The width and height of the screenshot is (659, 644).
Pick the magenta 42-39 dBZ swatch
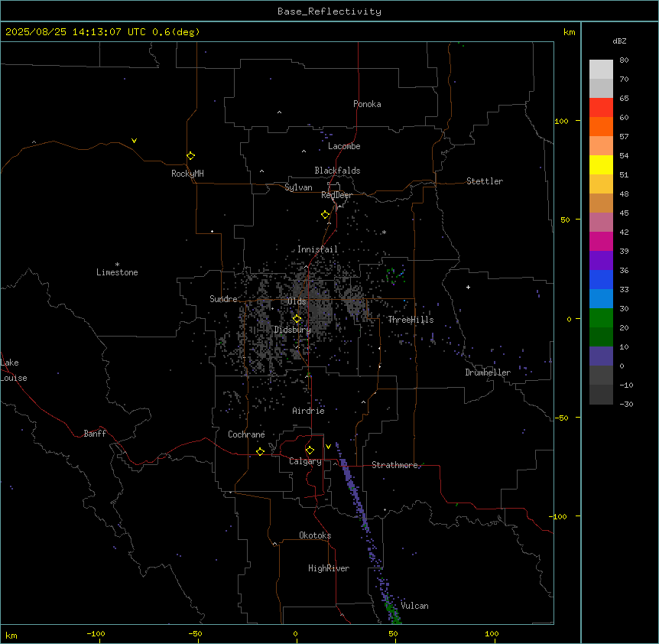tap(601, 241)
